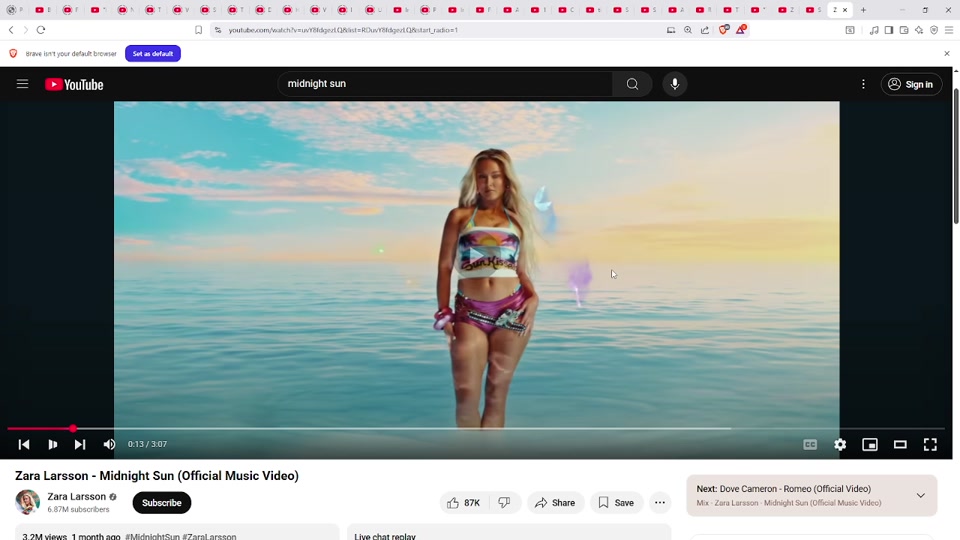Viewport: 960px width, 540px height.
Task: Dislike the video with thumbs down
Action: (x=505, y=503)
